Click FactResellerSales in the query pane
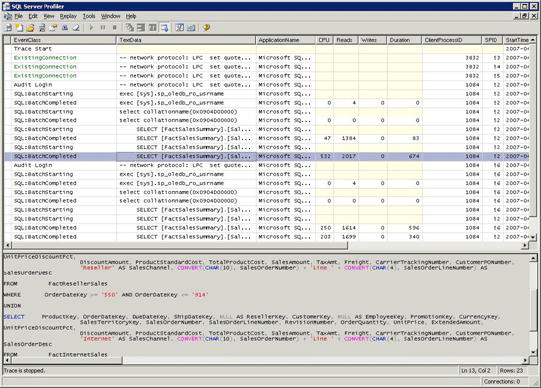This screenshot has height=388, width=541. [x=78, y=284]
